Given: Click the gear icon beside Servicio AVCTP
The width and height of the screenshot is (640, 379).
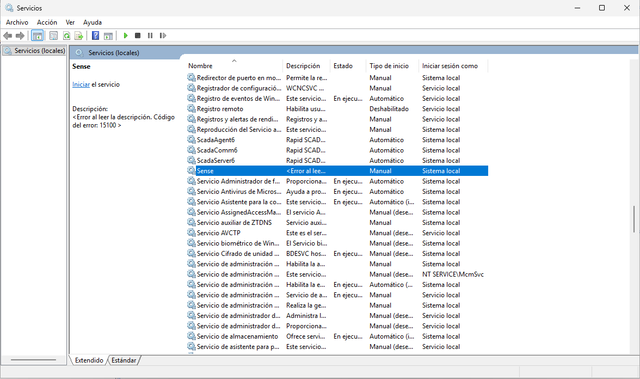Looking at the screenshot, I should (x=191, y=233).
